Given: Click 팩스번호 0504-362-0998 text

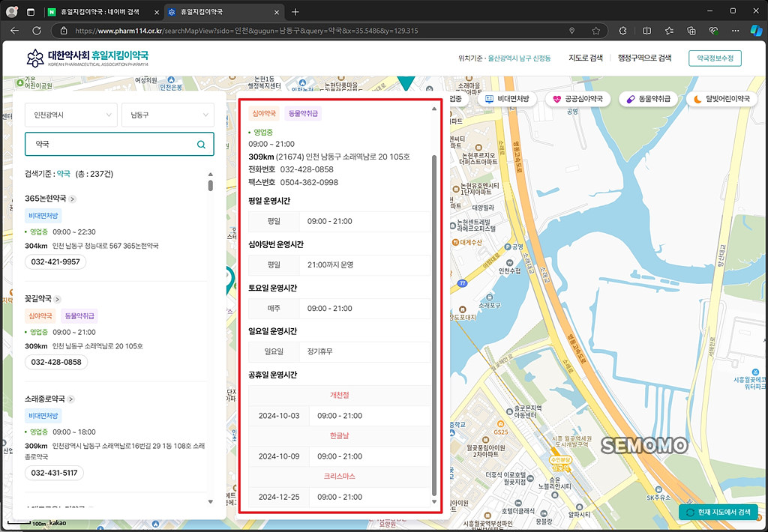Looking at the screenshot, I should [293, 183].
